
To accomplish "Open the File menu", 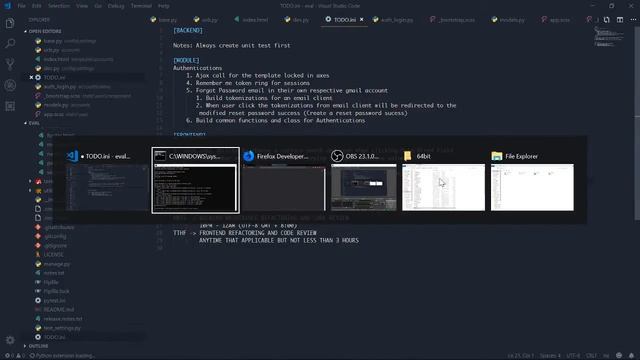I will click(x=22, y=6).
